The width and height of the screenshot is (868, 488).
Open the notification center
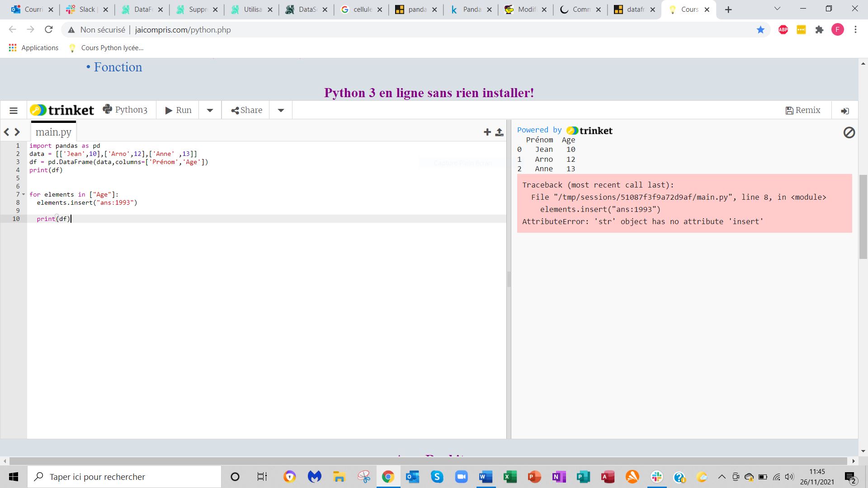[850, 477]
